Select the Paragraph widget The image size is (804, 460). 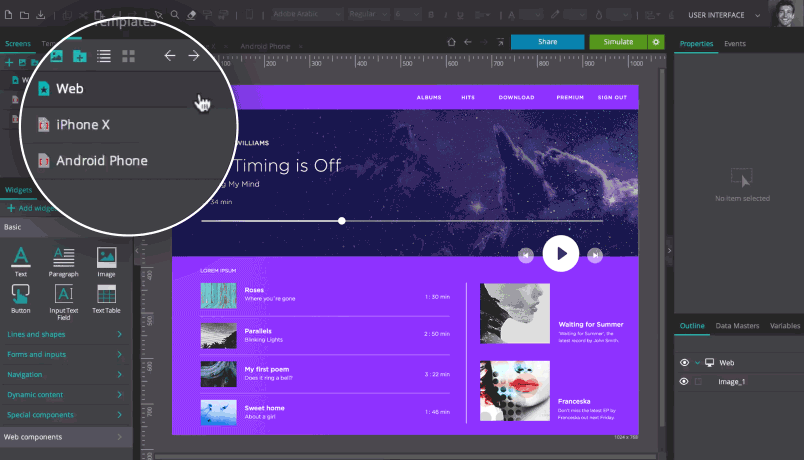click(x=64, y=262)
